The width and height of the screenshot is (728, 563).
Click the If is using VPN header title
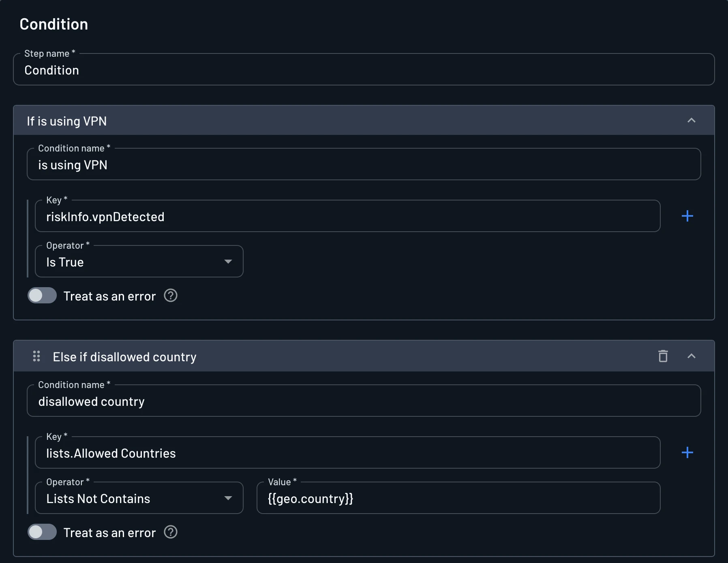click(x=67, y=121)
